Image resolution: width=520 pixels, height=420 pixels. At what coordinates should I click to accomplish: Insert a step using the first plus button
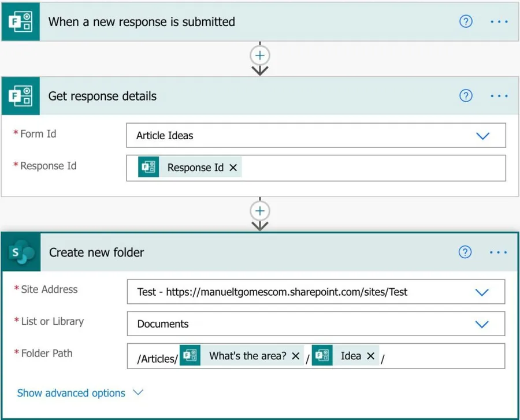coord(260,55)
